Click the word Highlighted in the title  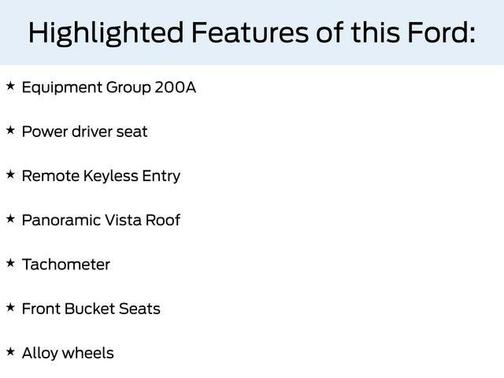[106, 33]
